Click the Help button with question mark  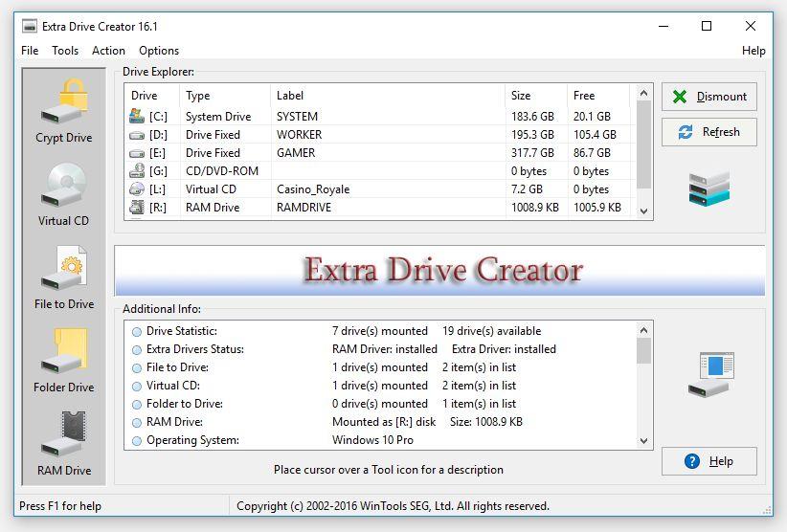(709, 461)
